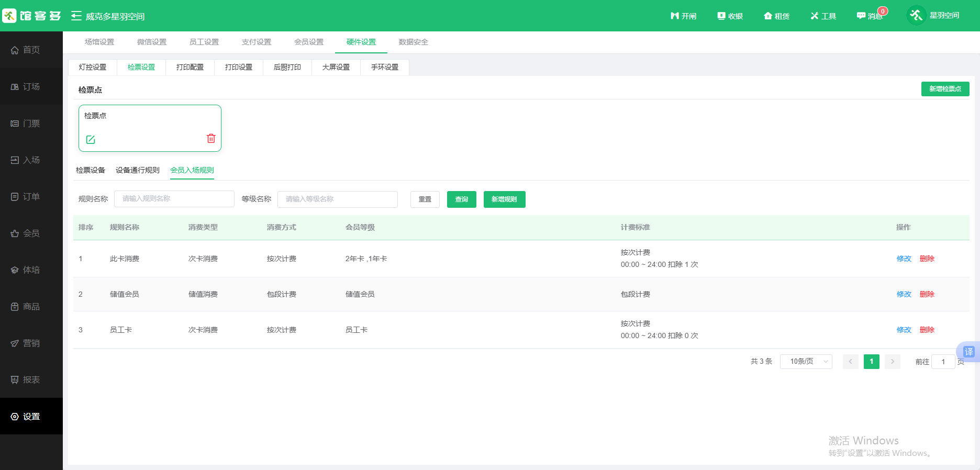Click the red trash icon on 检票点 card
The width and height of the screenshot is (980, 470).
pos(211,138)
